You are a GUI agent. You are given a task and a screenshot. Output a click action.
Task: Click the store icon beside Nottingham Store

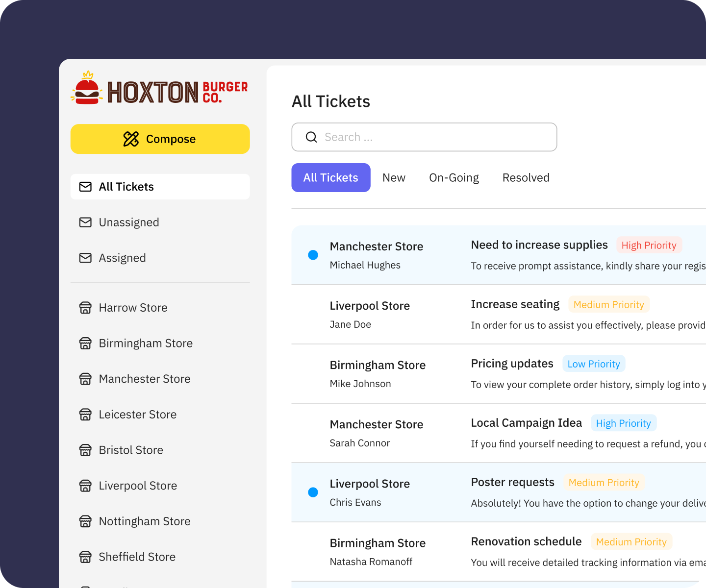[x=85, y=521]
